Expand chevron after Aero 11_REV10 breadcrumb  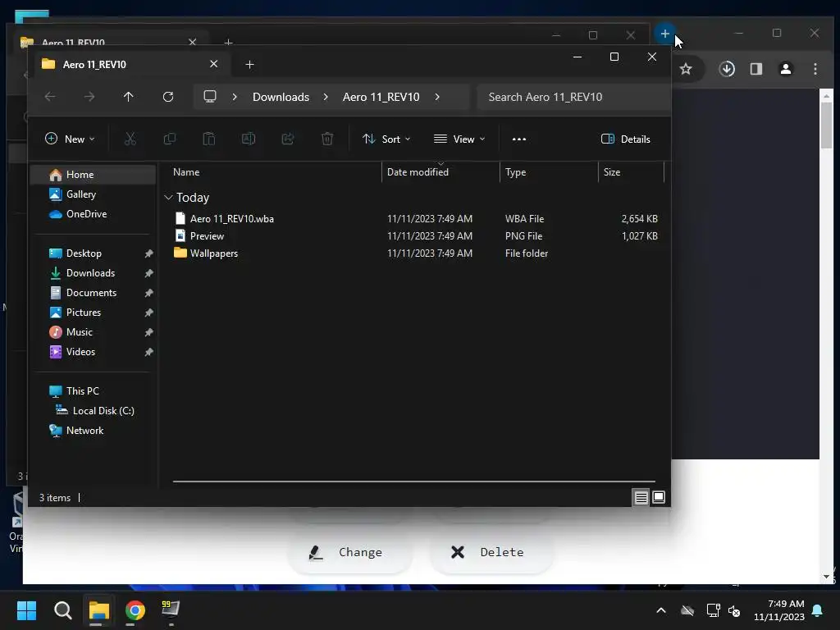click(437, 97)
